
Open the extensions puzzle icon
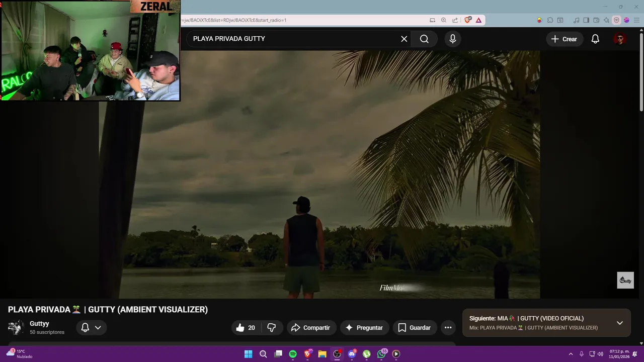(550, 20)
